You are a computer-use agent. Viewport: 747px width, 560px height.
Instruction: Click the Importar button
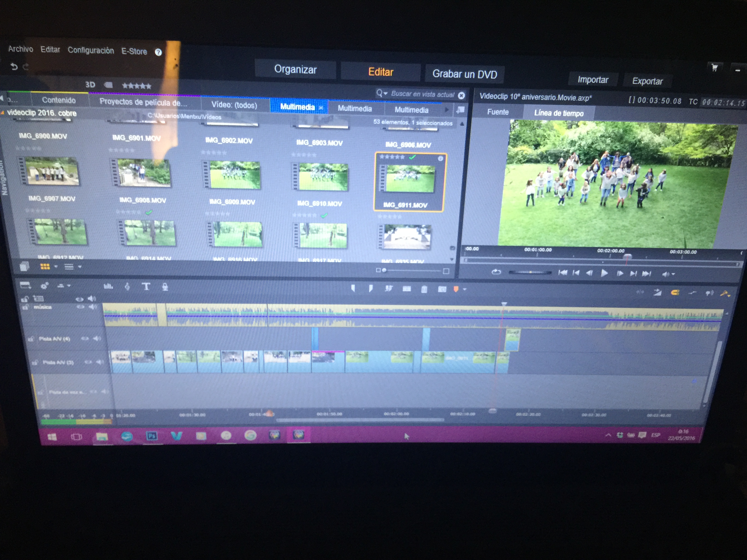[x=593, y=80]
